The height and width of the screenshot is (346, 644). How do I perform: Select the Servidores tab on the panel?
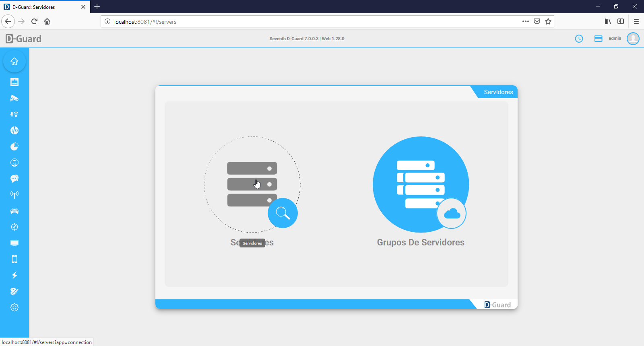pyautogui.click(x=498, y=92)
